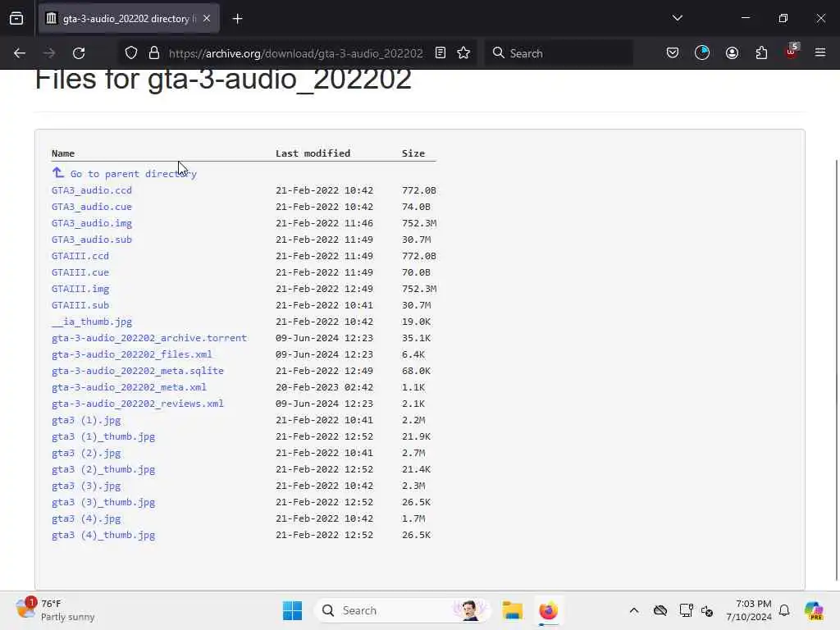Open the notifications bell icon
Image resolution: width=840 pixels, height=630 pixels.
[x=784, y=610]
